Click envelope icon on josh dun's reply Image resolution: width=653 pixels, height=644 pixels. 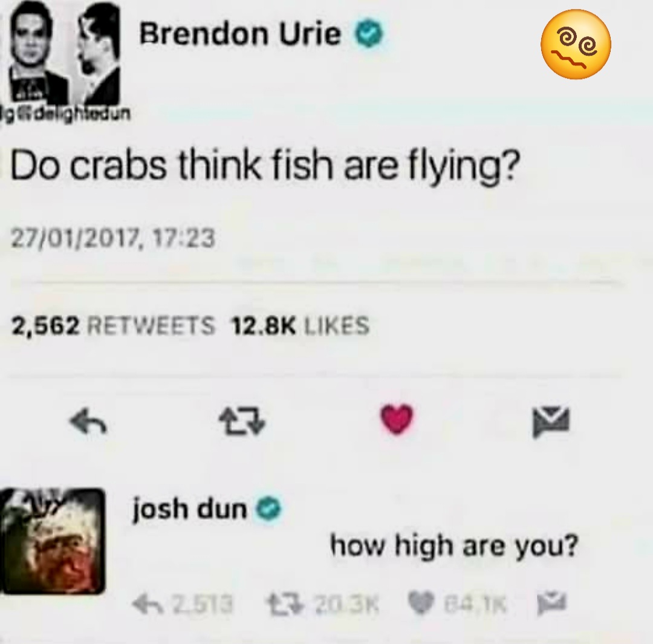[x=552, y=604]
